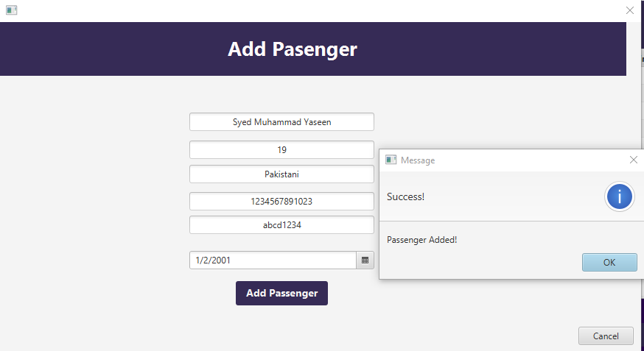The height and width of the screenshot is (351, 644).
Task: Click the field containing abcd1234
Action: 281,224
